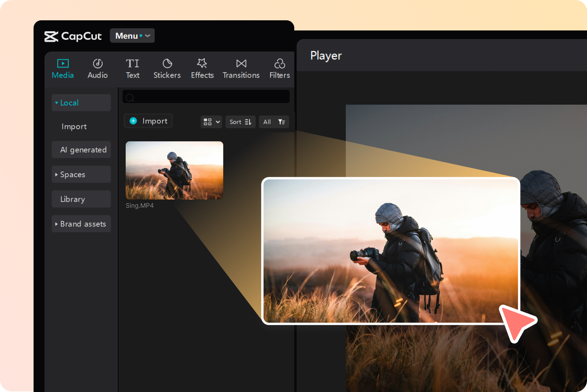Screen dimensions: 587x392
Task: Click the CapCut logo icon
Action: 51,37
